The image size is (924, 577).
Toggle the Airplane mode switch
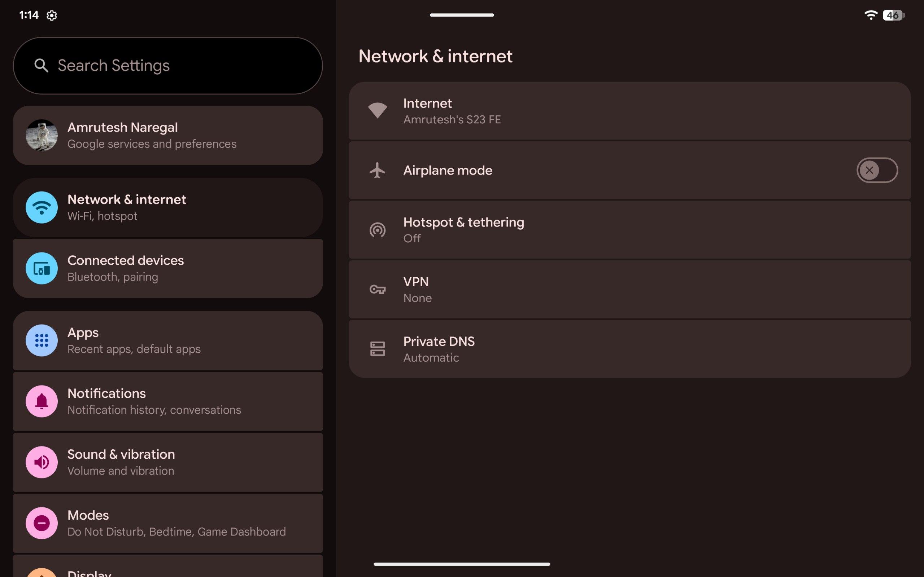877,170
